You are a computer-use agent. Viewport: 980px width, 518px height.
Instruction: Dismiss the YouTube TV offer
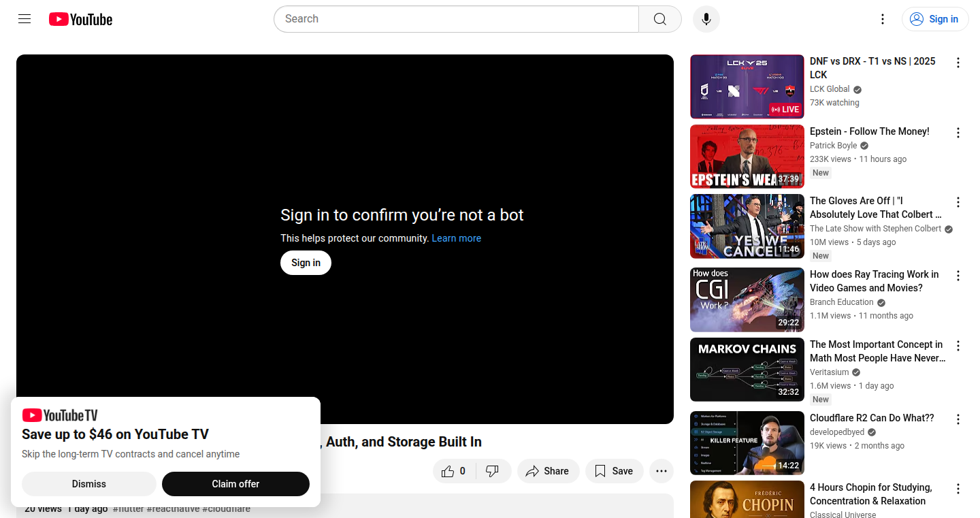coord(89,484)
